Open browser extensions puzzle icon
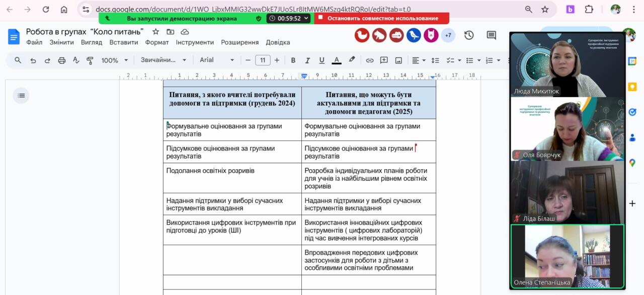 [589, 9]
